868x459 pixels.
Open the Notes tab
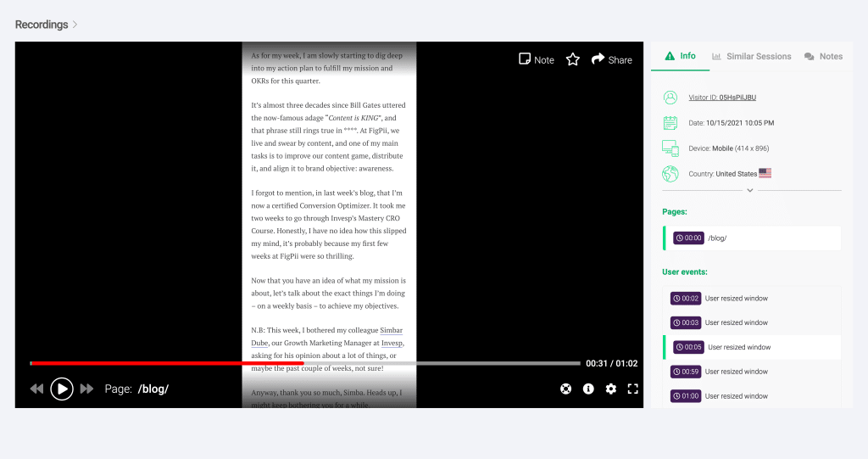pyautogui.click(x=823, y=56)
